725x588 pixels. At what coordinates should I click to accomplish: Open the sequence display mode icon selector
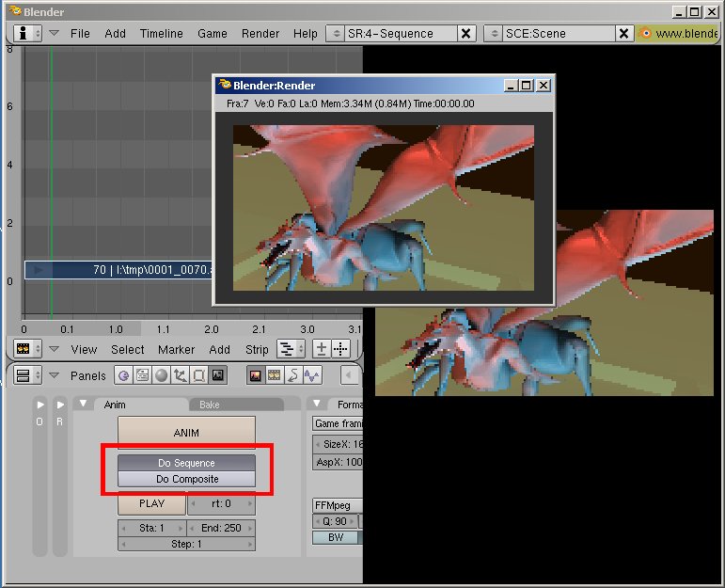[x=291, y=349]
